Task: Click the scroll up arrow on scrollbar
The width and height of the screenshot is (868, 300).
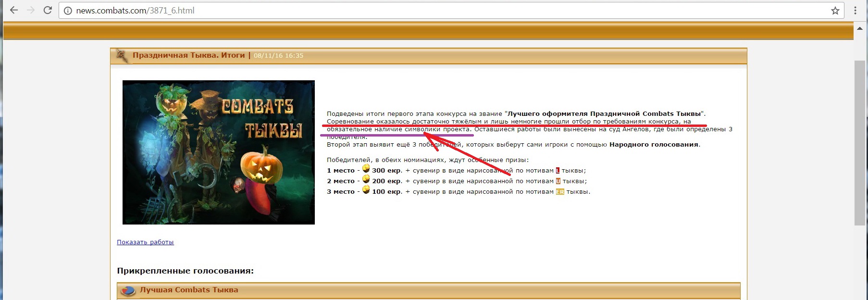Action: click(860, 28)
